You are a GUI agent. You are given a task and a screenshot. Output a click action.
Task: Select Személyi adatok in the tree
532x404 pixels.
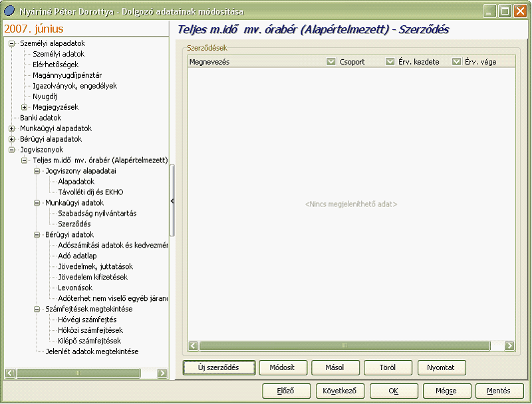coord(59,54)
